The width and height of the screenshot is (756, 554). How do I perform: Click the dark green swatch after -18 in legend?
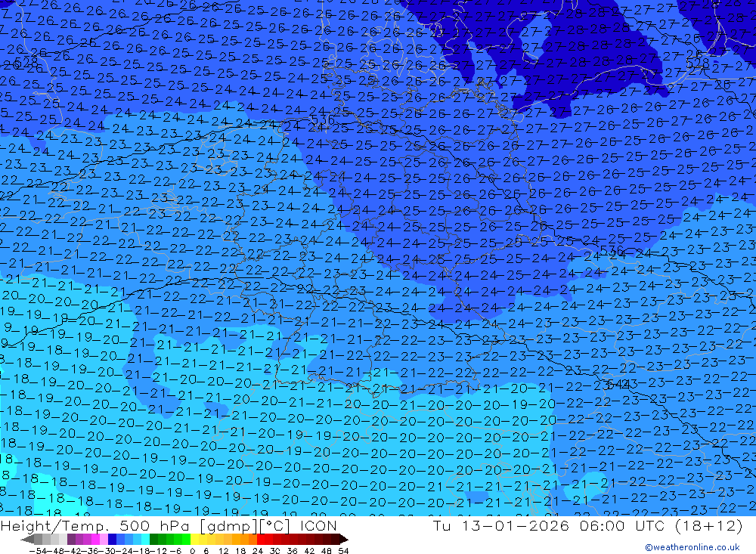[153, 539]
